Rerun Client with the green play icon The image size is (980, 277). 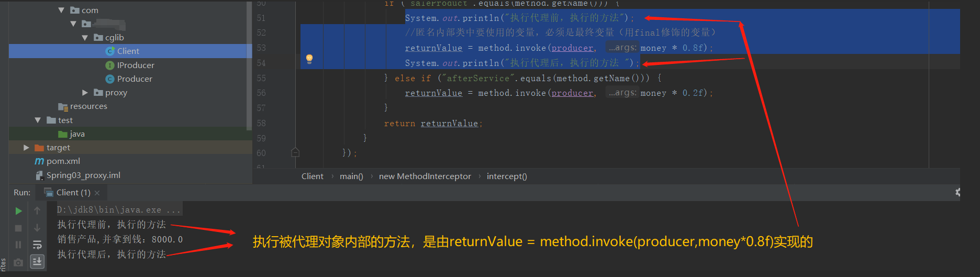pos(18,210)
